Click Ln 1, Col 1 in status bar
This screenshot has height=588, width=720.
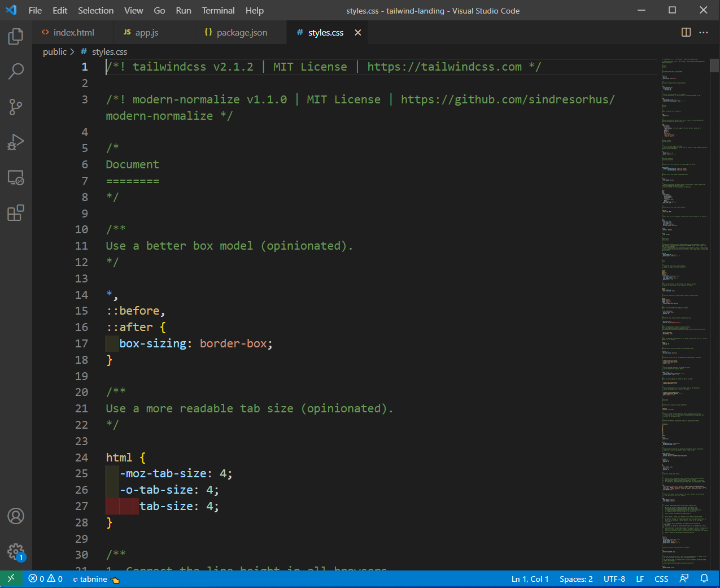coord(530,579)
